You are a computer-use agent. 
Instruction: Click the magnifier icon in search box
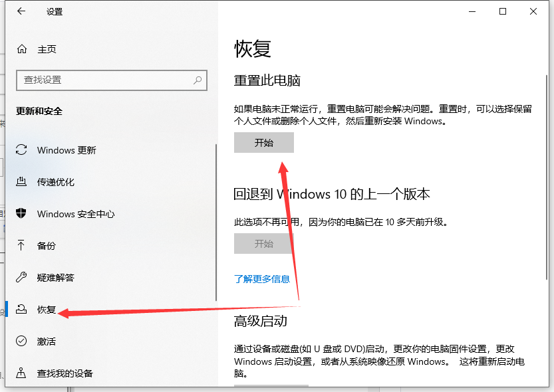point(198,80)
